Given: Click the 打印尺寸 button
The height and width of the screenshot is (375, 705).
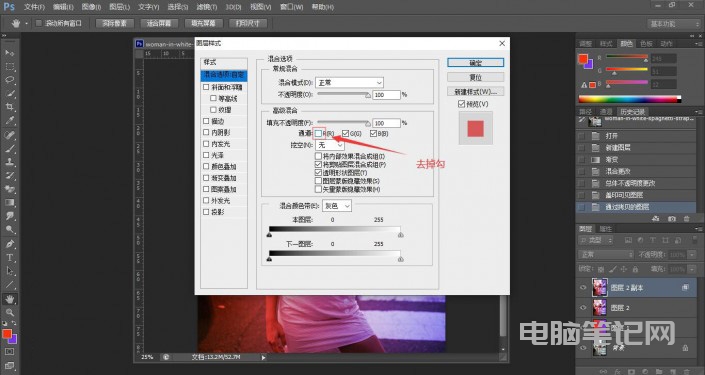Looking at the screenshot, I should coord(247,23).
